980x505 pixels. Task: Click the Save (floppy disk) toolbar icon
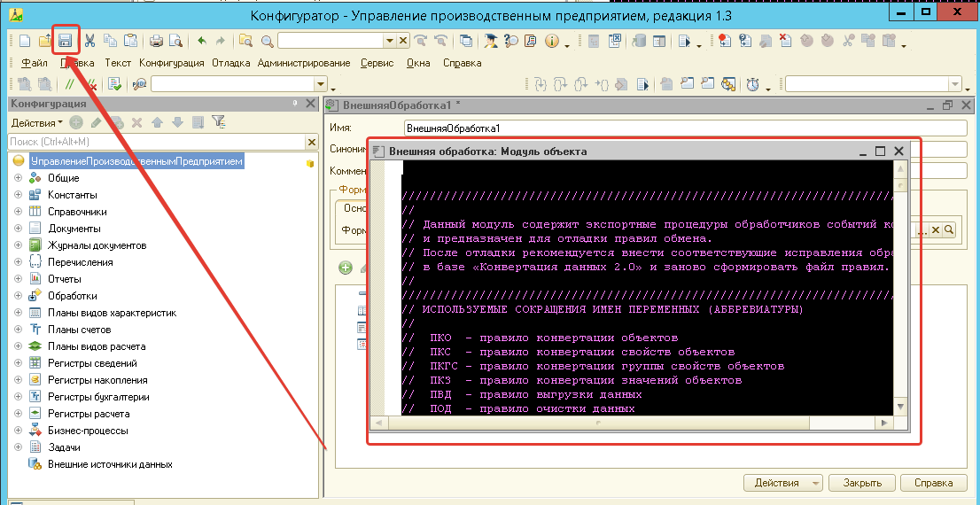65,41
